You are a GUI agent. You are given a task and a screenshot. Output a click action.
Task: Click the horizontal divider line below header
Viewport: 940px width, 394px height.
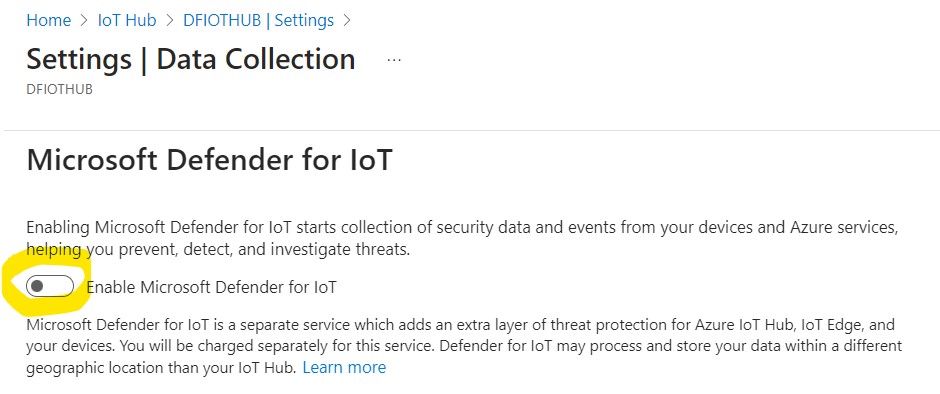pos(472,130)
